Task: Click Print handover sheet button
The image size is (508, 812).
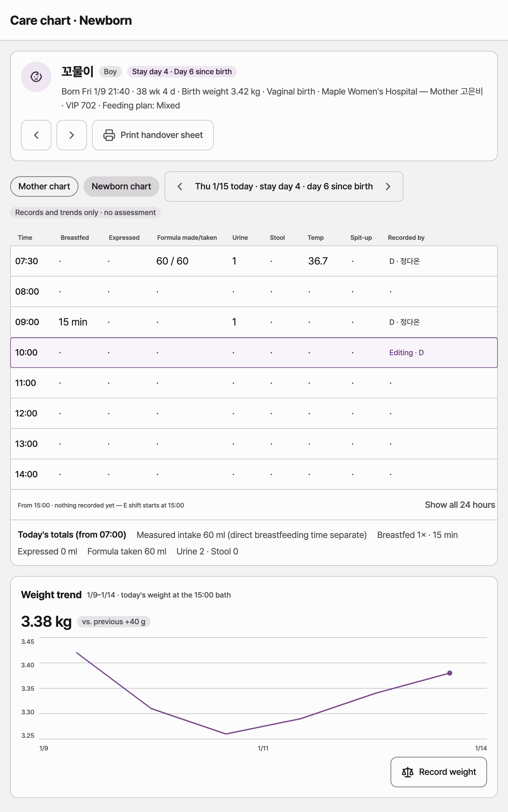Action: pos(153,135)
